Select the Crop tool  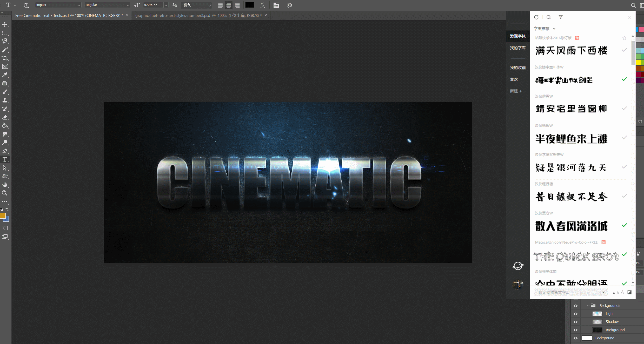[x=5, y=58]
